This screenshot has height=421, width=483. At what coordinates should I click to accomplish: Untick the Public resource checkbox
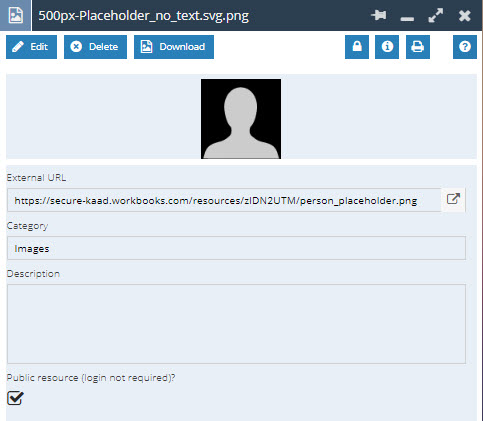click(15, 398)
